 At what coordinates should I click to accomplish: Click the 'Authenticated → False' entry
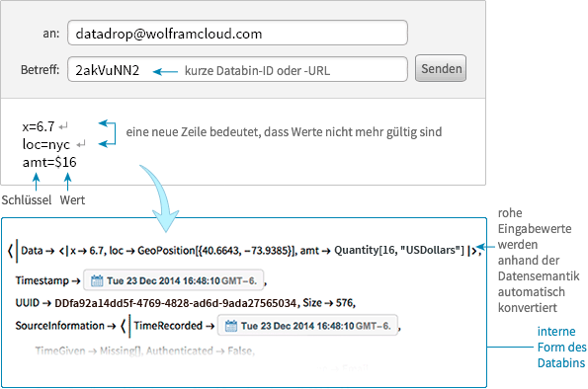(x=200, y=350)
